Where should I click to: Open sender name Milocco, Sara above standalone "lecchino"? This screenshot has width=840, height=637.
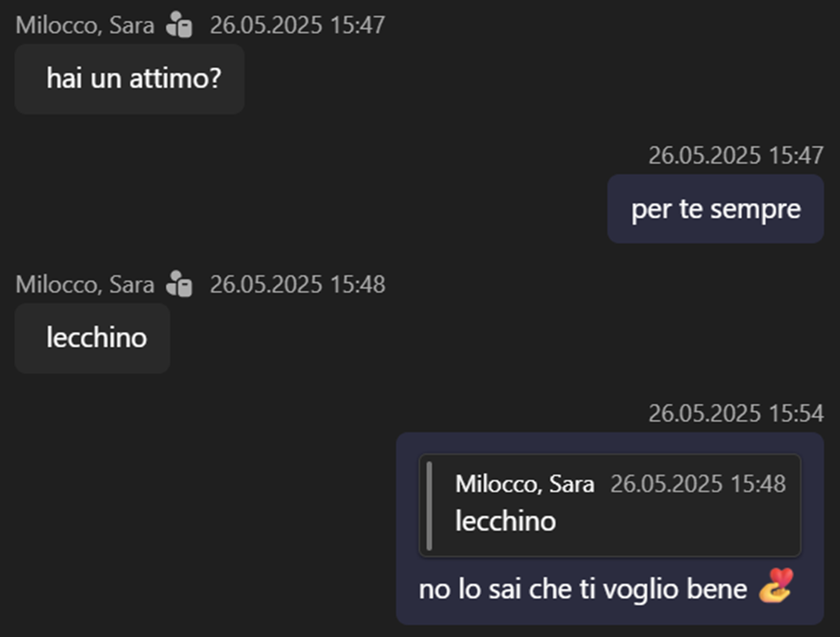(85, 284)
